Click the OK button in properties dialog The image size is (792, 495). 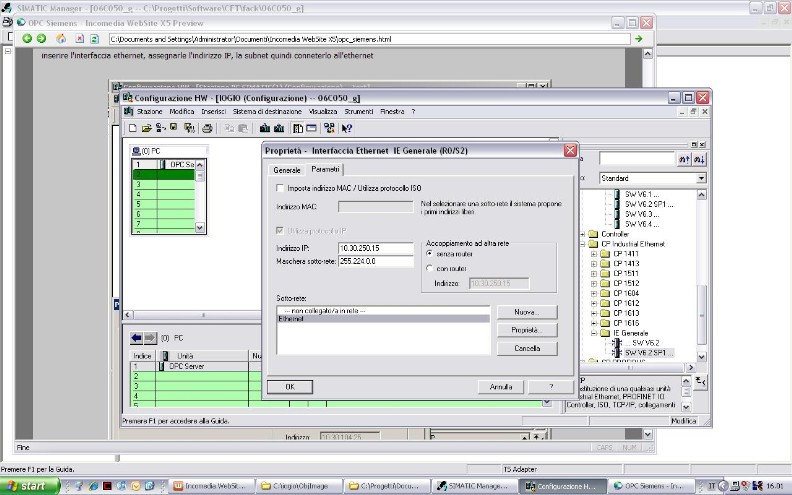tap(290, 387)
